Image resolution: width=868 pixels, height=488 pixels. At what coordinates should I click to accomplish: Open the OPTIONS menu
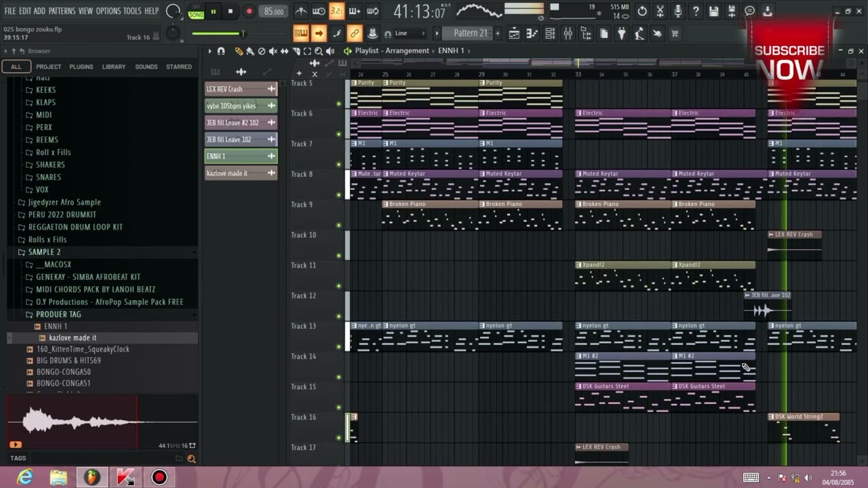pyautogui.click(x=108, y=11)
